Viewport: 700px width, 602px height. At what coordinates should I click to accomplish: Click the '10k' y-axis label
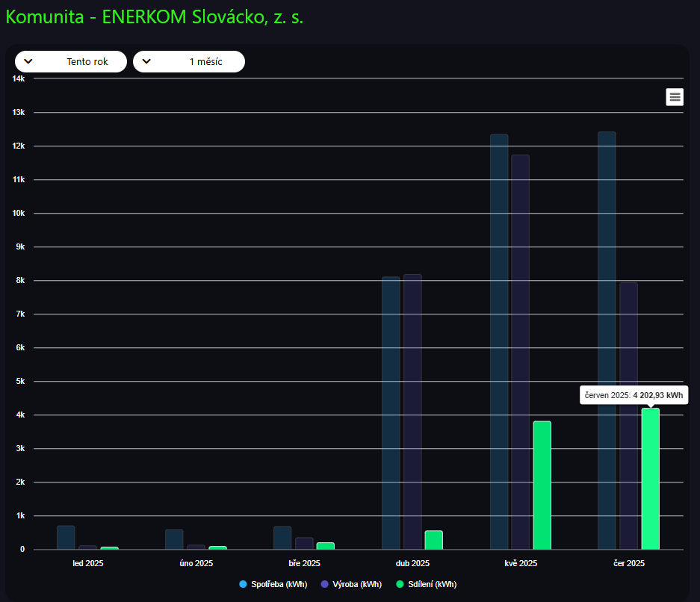(19, 214)
